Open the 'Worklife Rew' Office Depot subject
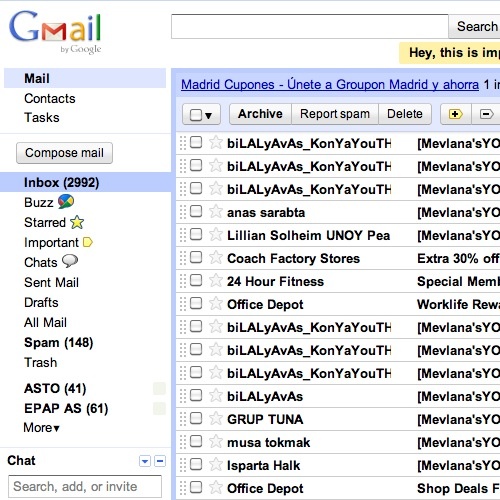The image size is (500, 500). tap(458, 304)
